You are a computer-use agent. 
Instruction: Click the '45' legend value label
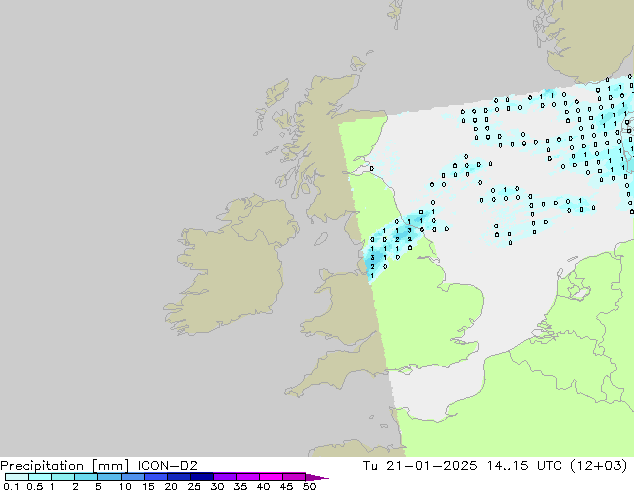[286, 486]
